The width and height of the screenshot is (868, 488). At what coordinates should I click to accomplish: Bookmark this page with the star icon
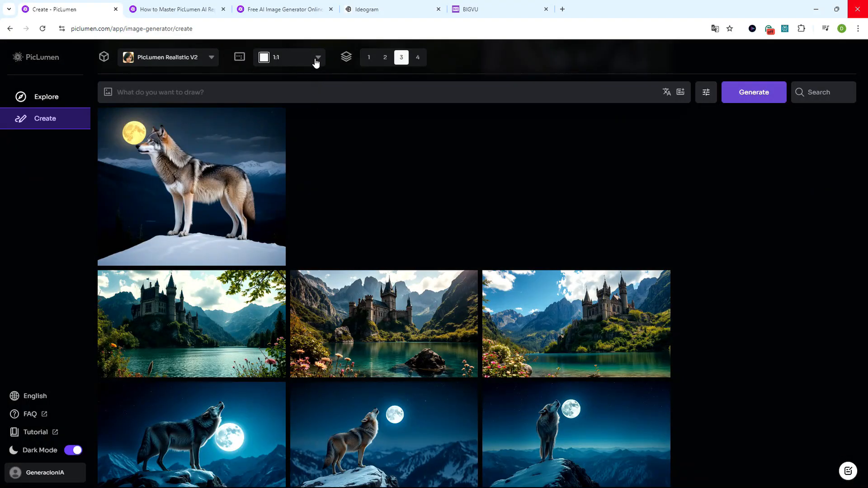click(730, 29)
